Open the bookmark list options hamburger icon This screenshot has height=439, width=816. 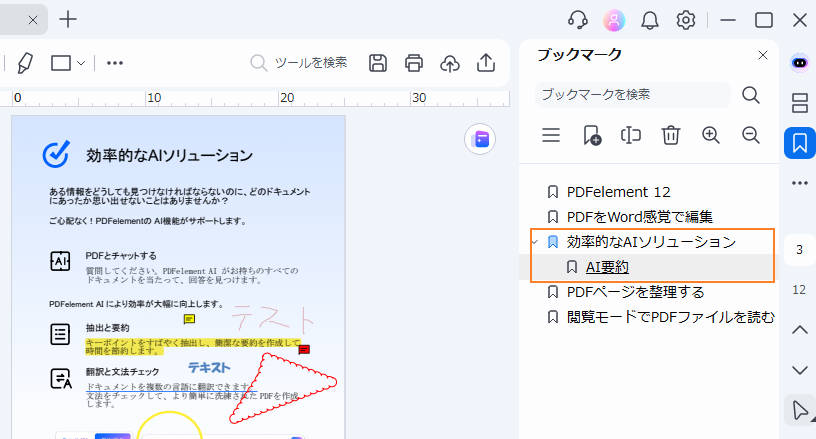(551, 135)
